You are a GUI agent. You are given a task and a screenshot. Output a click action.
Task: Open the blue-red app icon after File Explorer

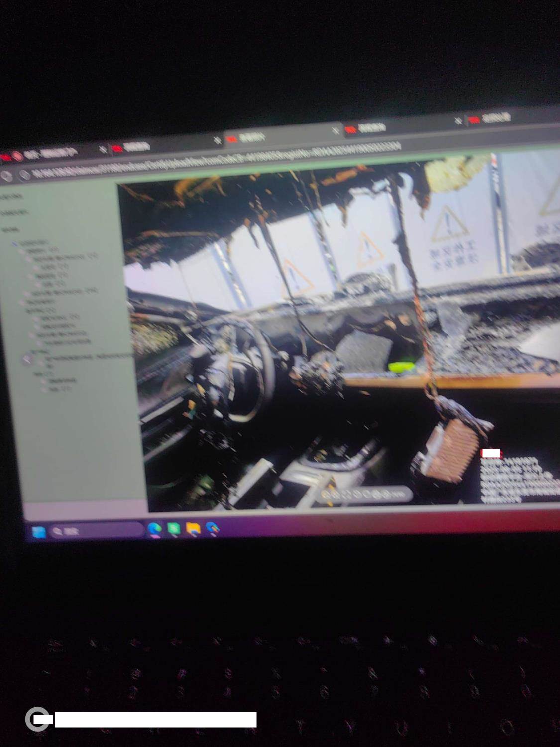pyautogui.click(x=212, y=528)
